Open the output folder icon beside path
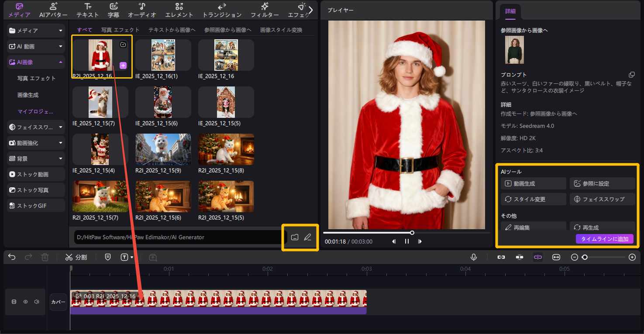The image size is (644, 334). pyautogui.click(x=295, y=237)
